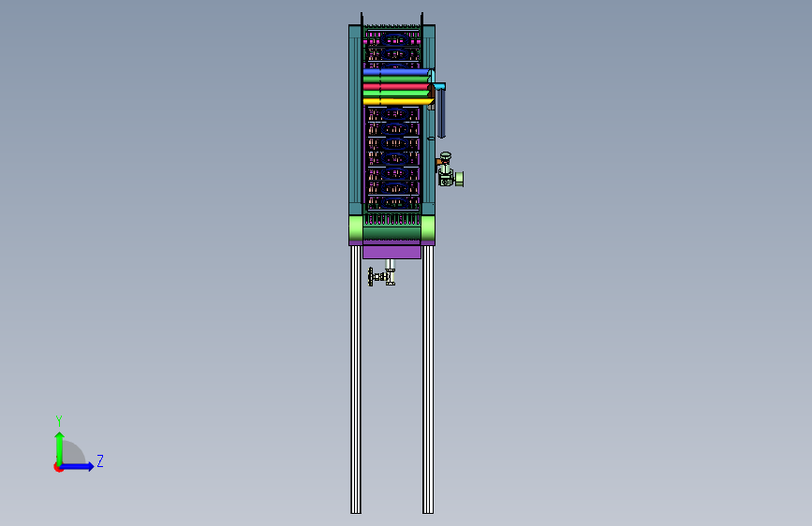Click the red origin dot of the triad
Viewport: 812px width, 526px height.
57,468
